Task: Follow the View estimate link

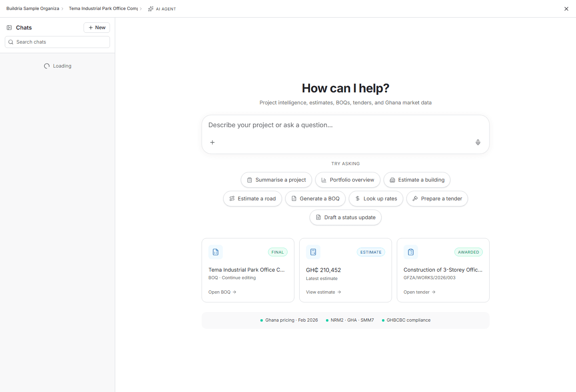Action: (x=324, y=292)
